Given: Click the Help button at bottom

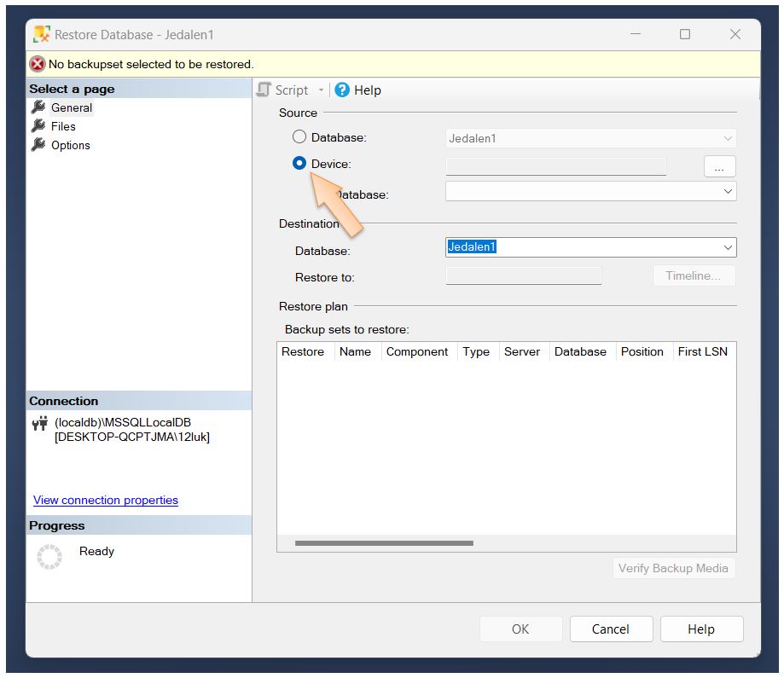Looking at the screenshot, I should 700,629.
